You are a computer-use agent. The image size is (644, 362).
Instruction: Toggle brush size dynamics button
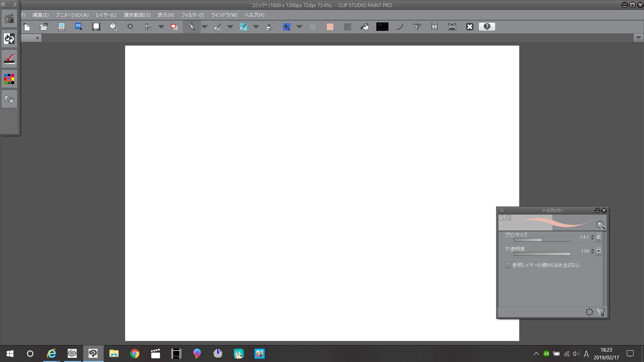[x=598, y=237]
